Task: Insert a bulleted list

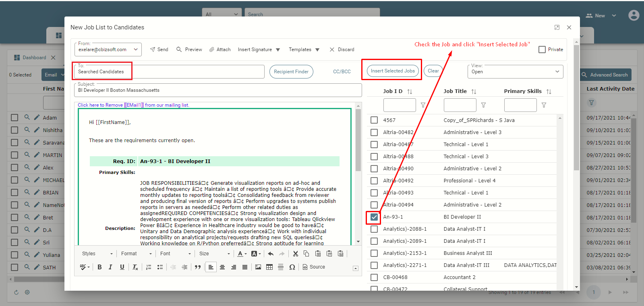Action: point(160,267)
